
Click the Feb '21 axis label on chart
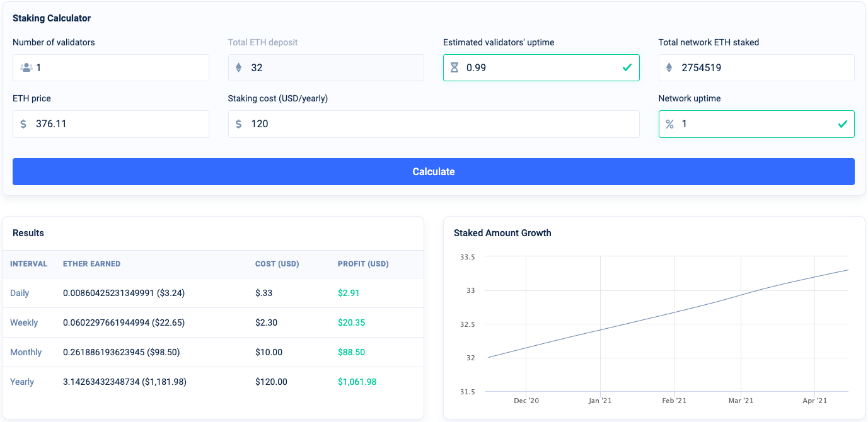tap(674, 401)
